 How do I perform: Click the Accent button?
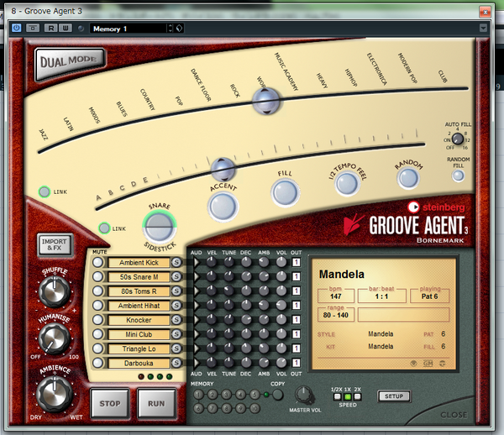tap(223, 207)
